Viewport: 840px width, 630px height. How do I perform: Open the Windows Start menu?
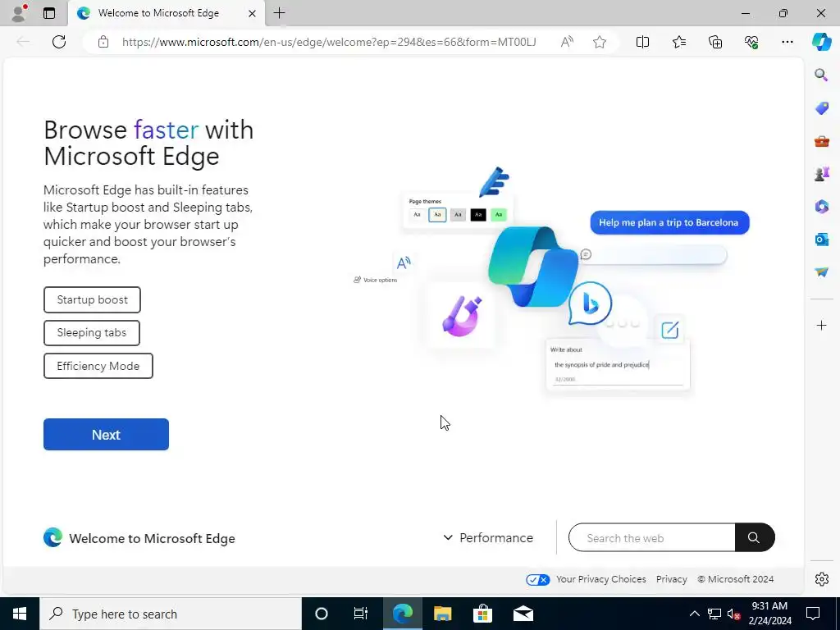coord(20,614)
